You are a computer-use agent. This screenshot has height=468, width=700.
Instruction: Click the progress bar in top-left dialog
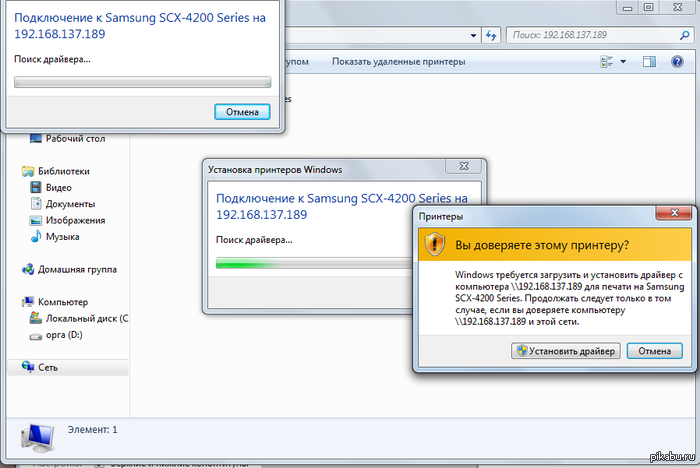142,82
